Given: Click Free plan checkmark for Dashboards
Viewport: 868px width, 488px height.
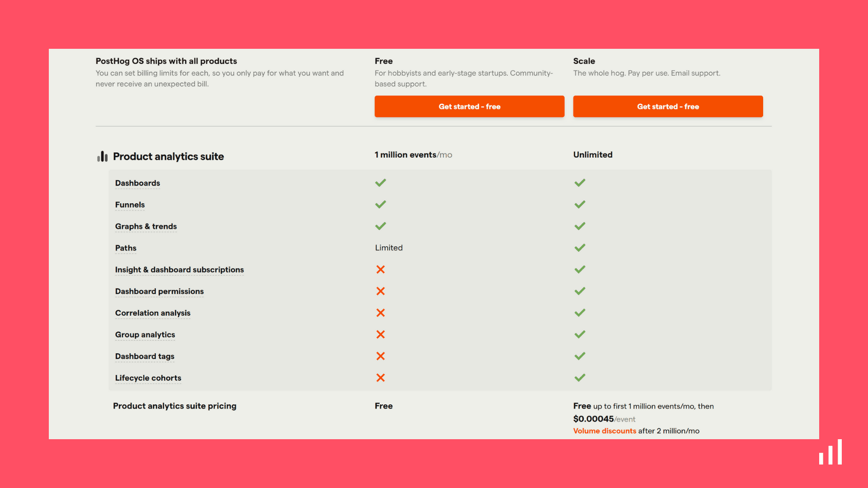Looking at the screenshot, I should [381, 183].
